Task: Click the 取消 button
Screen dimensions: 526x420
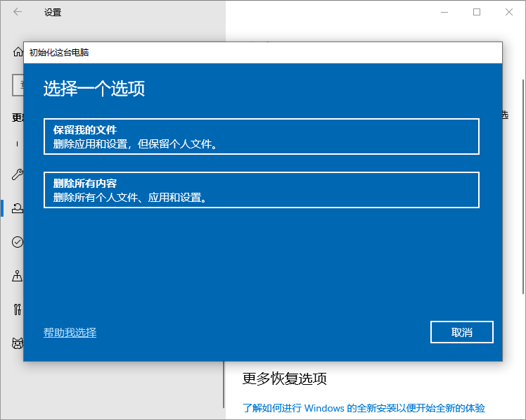Action: (x=461, y=332)
